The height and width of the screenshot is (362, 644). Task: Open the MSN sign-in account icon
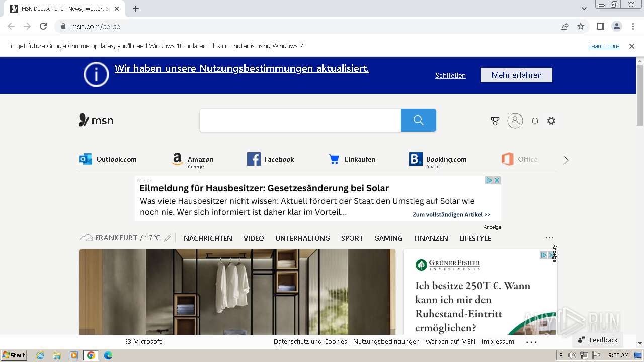point(515,121)
